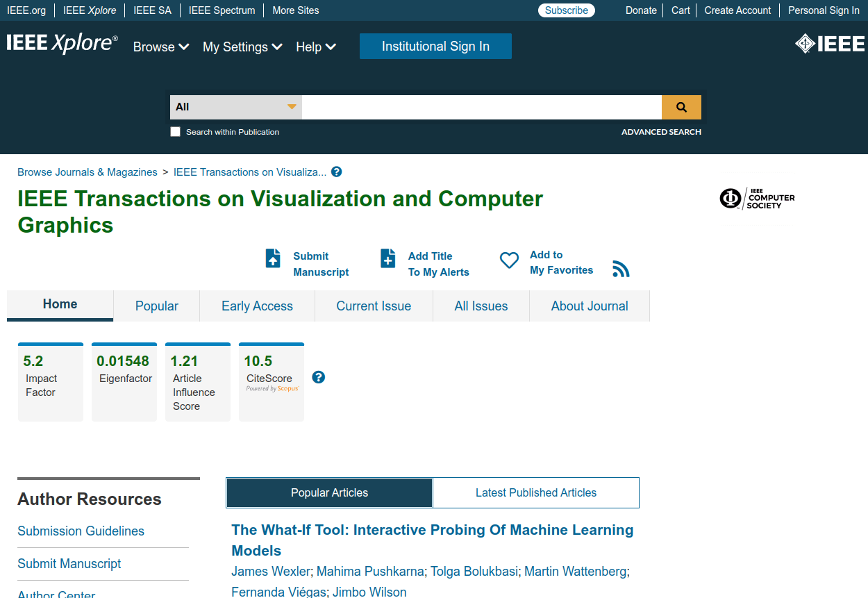This screenshot has height=598, width=868.
Task: Click the Subscribe button
Action: [567, 10]
